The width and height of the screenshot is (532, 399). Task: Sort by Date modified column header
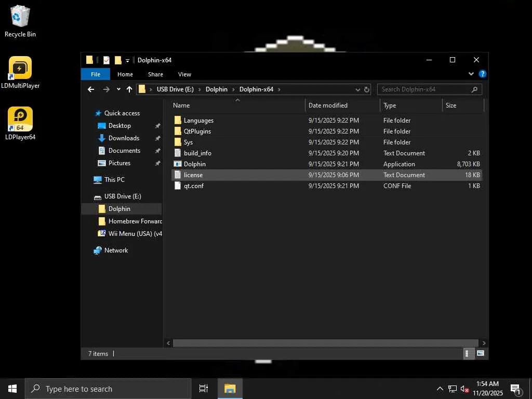point(342,105)
